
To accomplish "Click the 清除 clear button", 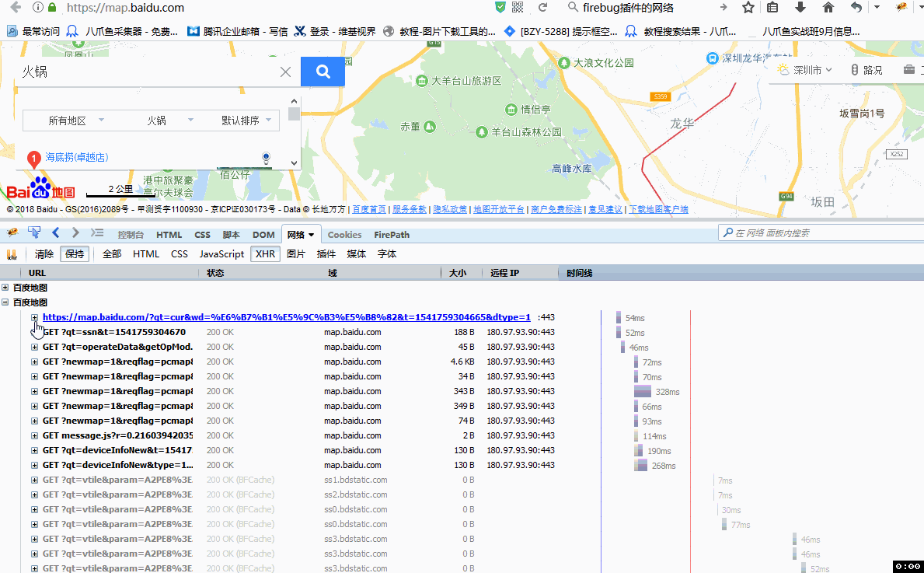I will point(44,254).
